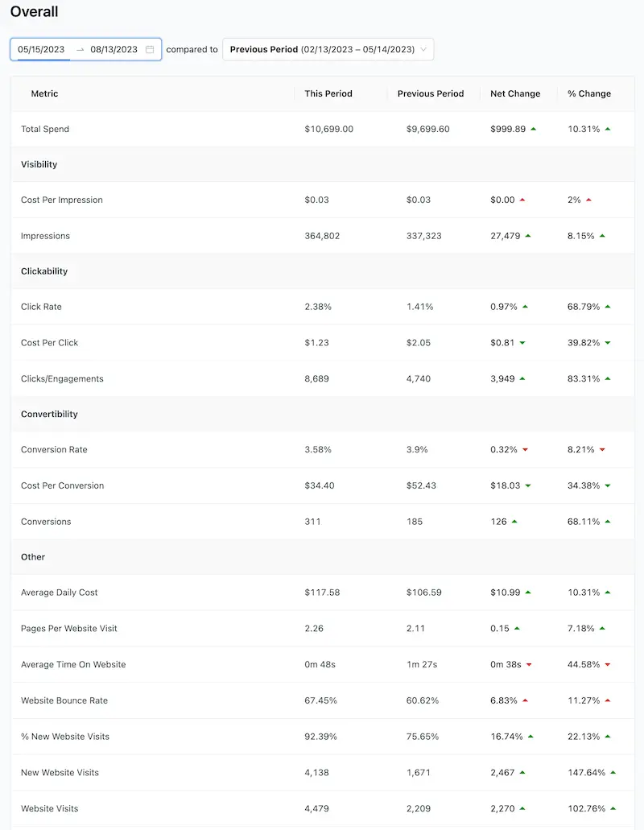644x830 pixels.
Task: Click the Conversions metric row label
Action: (46, 522)
